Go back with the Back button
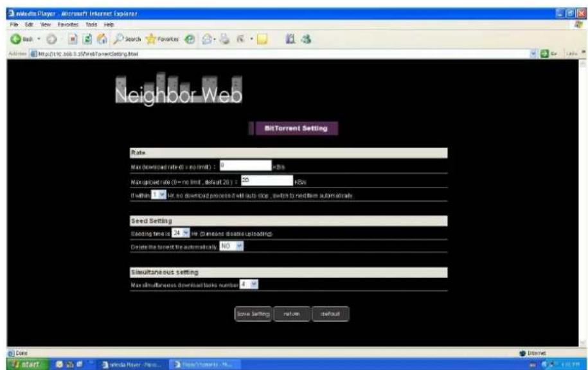The width and height of the screenshot is (588, 370). coord(22,39)
